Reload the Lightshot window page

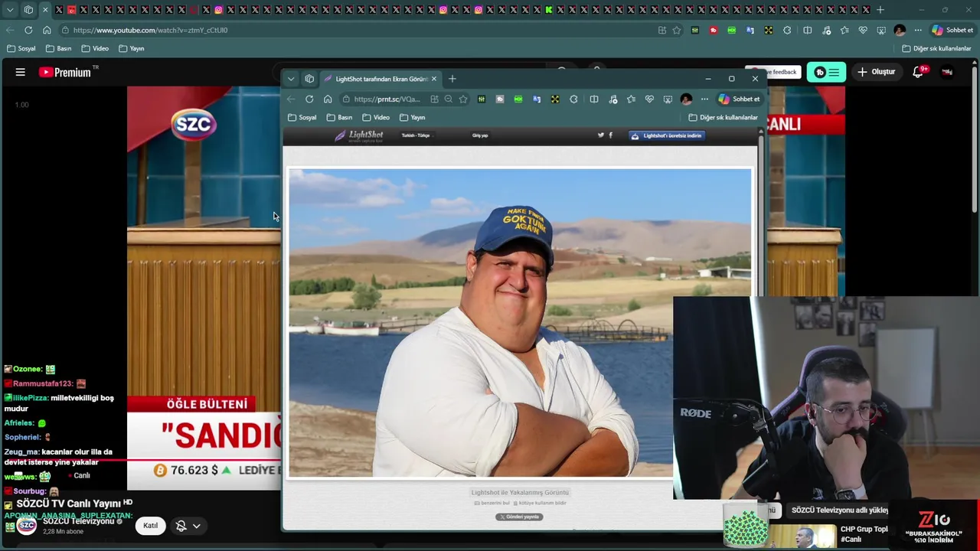[309, 99]
